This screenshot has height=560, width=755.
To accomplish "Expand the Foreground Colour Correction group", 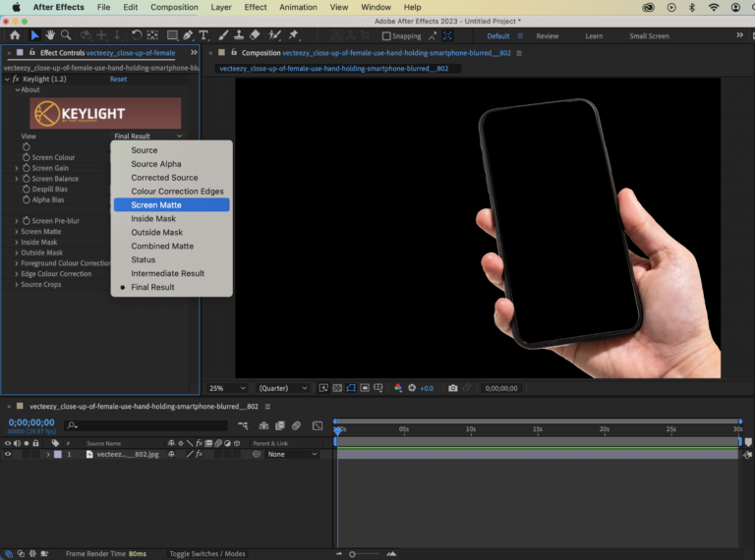I will click(16, 263).
